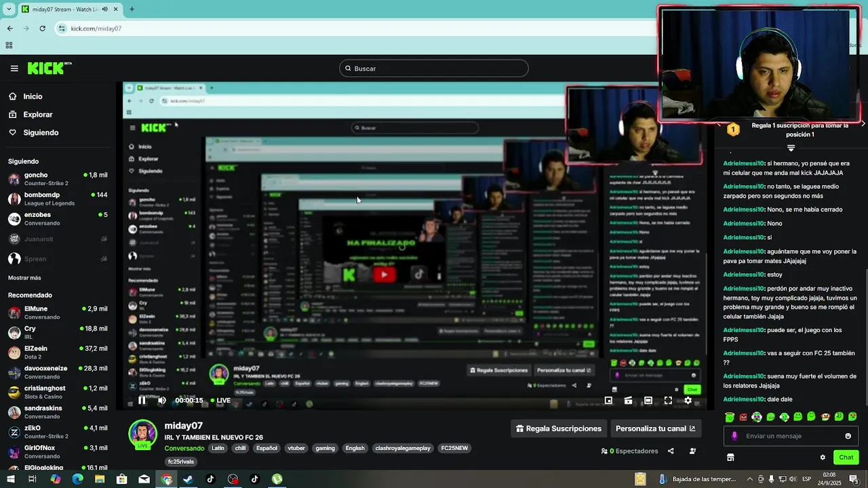Viewport: 868px width, 488px height.
Task: Open Cry IRL channel
Action: pos(58,332)
